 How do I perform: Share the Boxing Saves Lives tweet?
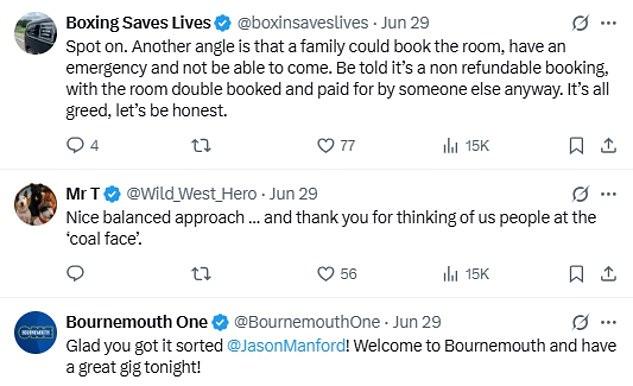pos(608,146)
